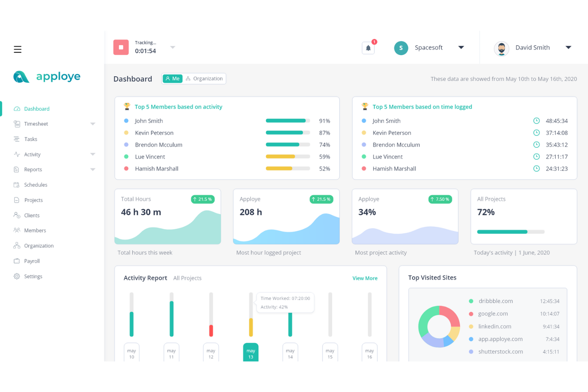Click the notifications bell icon
The width and height of the screenshot is (588, 392).
click(x=368, y=47)
